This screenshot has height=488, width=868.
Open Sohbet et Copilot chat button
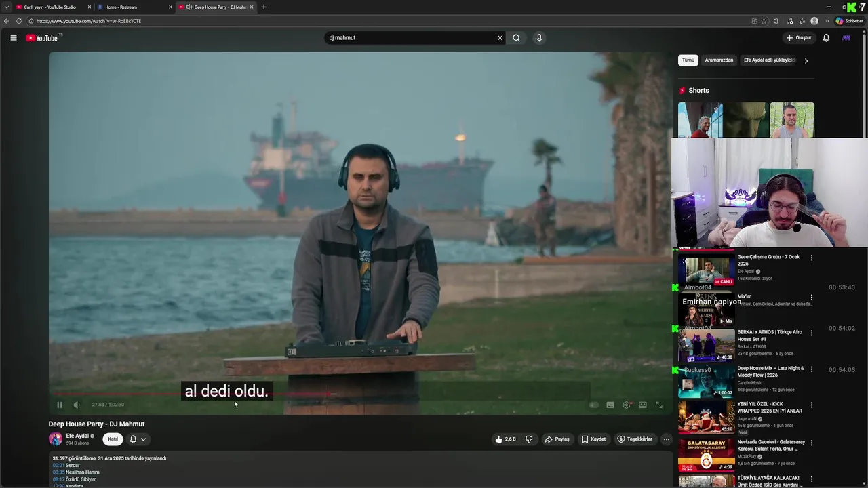849,21
